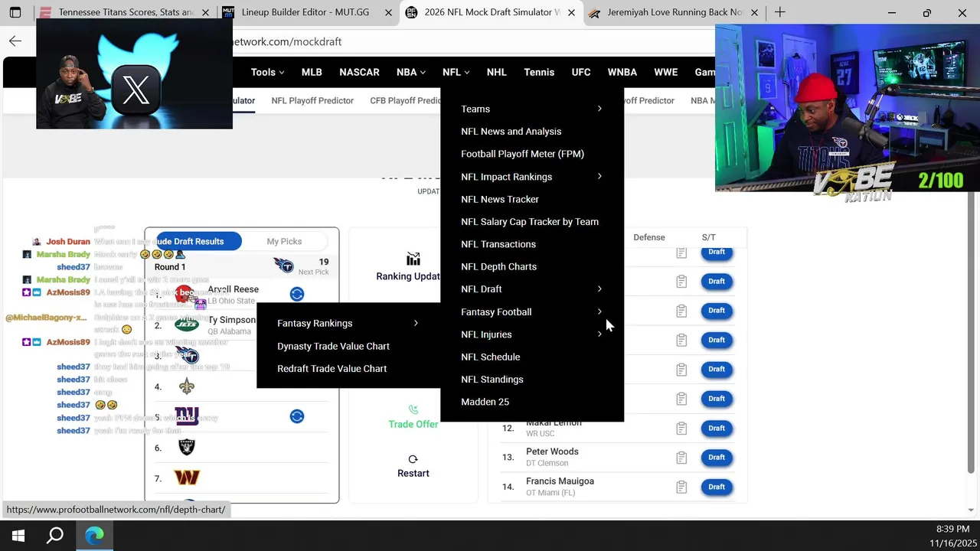The width and height of the screenshot is (980, 551).
Task: Open NFL Schedule menu item
Action: click(x=490, y=357)
